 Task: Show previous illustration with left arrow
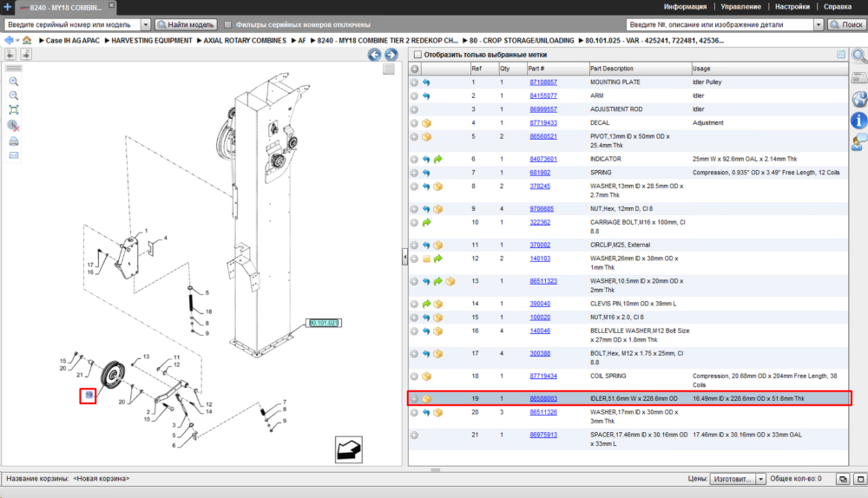[x=375, y=55]
